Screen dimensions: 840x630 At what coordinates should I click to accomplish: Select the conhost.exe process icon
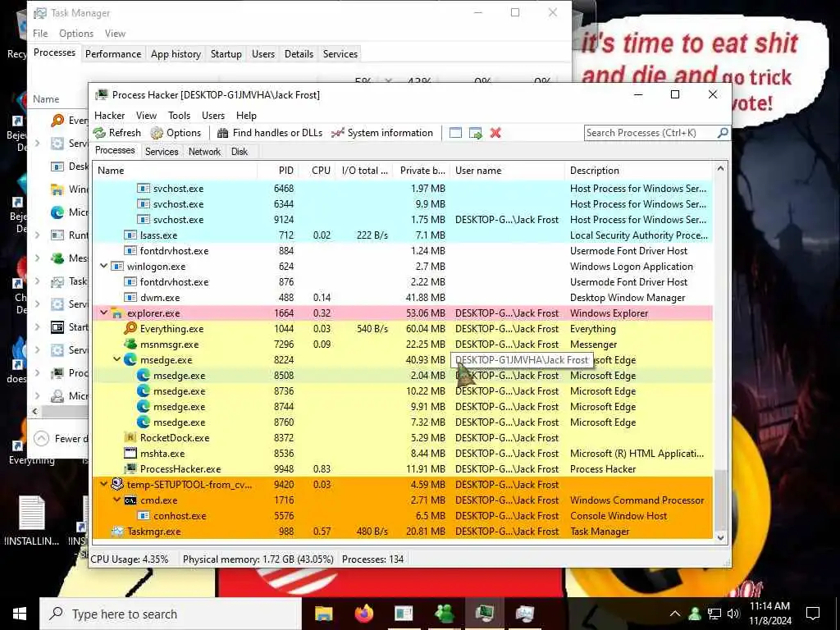tap(143, 515)
